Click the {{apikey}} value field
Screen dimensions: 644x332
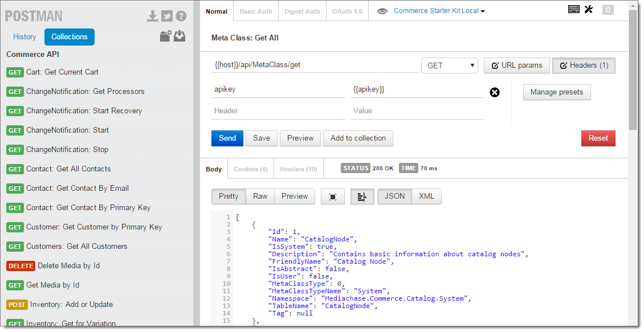417,89
